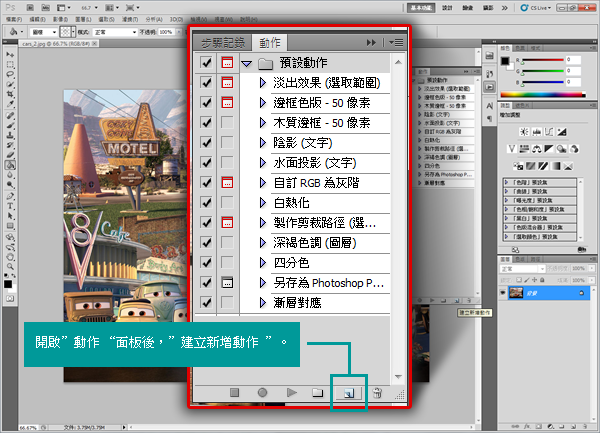600x433 pixels.
Task: Expand the 製作剪裁路徑 action triangle
Action: [262, 223]
